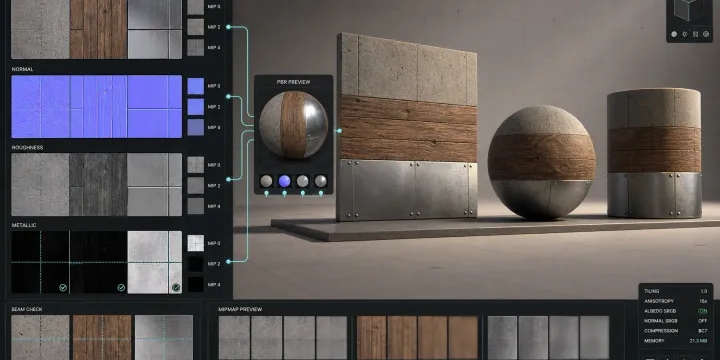Click the node connector beside Metallic MIP 2

point(228,262)
